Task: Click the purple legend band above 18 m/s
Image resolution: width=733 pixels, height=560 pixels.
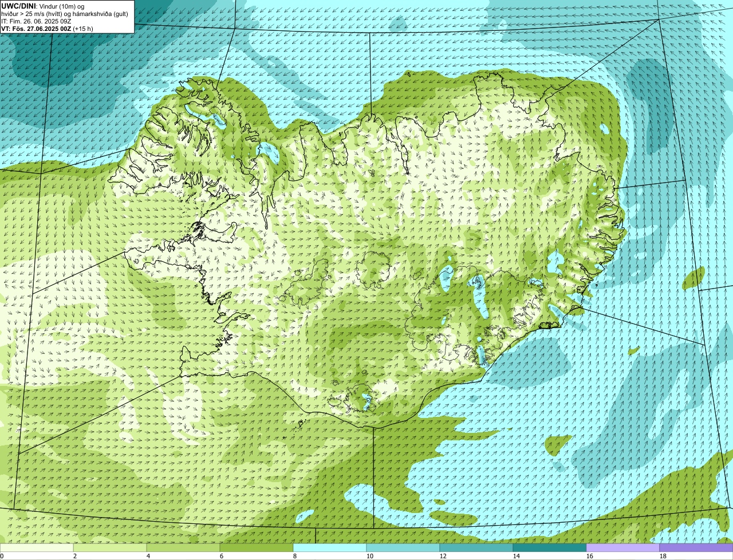Action: [x=696, y=547]
